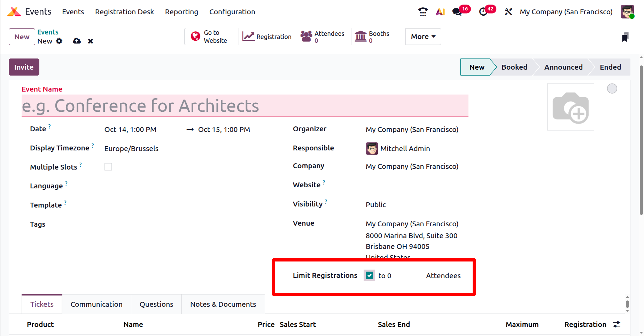The width and height of the screenshot is (644, 336).
Task: Enable the Multiple Slots checkbox
Action: 108,167
